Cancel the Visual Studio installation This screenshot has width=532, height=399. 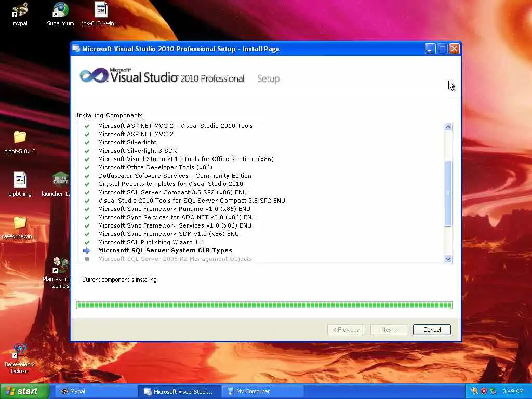point(432,330)
